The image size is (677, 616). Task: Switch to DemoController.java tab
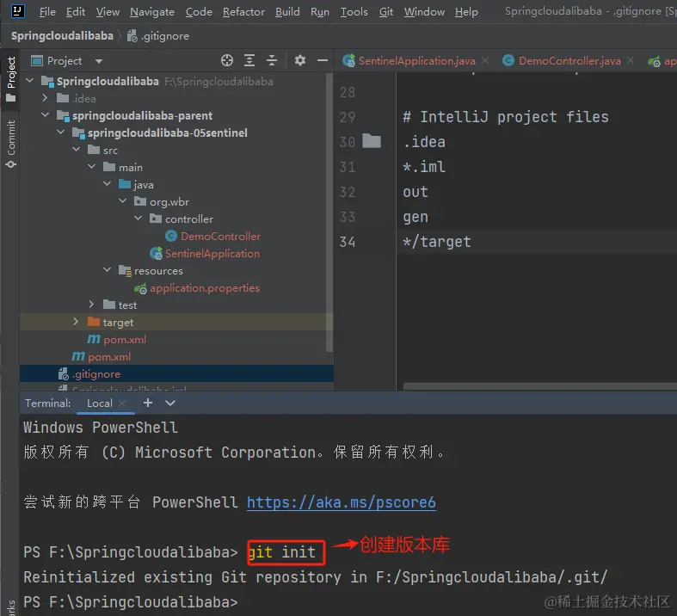coord(569,61)
